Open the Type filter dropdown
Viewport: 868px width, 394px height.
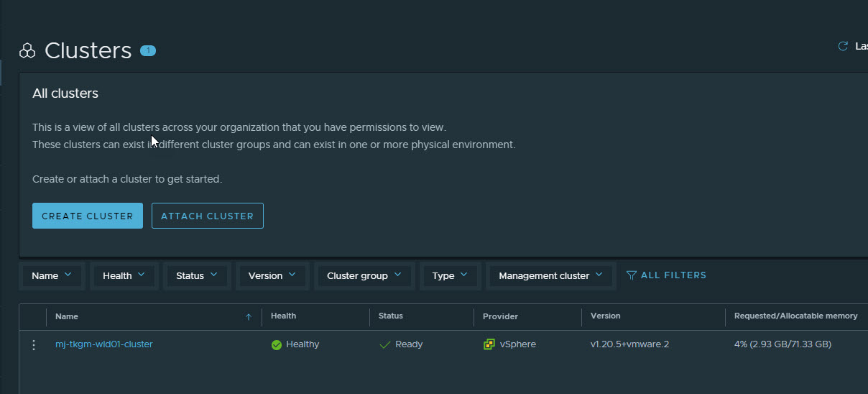(x=450, y=276)
